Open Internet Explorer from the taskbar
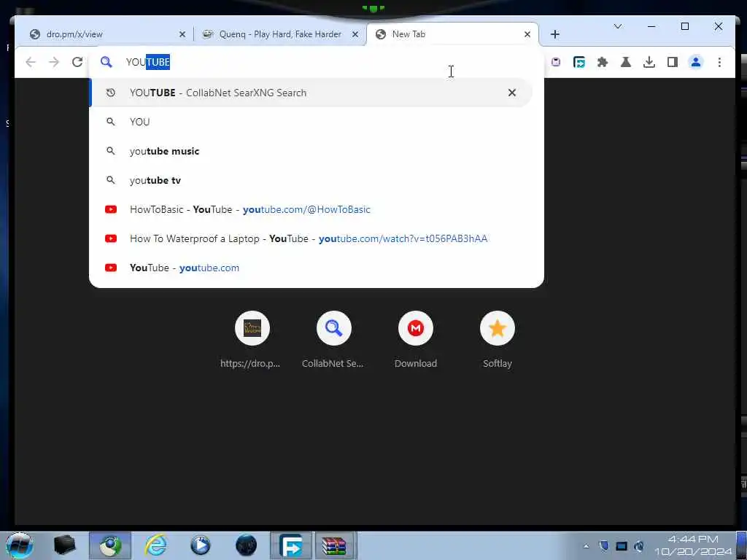The width and height of the screenshot is (747, 560). (156, 545)
